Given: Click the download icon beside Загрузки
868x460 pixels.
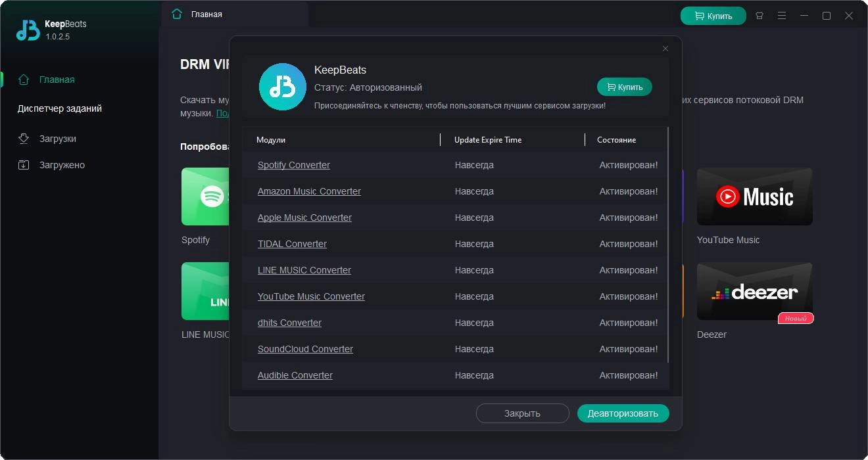Looking at the screenshot, I should tap(24, 139).
